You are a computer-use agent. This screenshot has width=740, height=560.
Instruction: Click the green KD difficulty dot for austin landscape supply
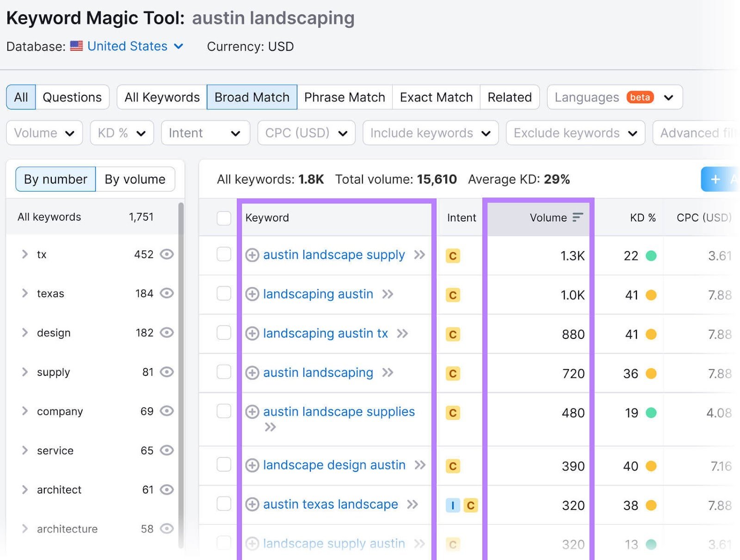tap(650, 256)
